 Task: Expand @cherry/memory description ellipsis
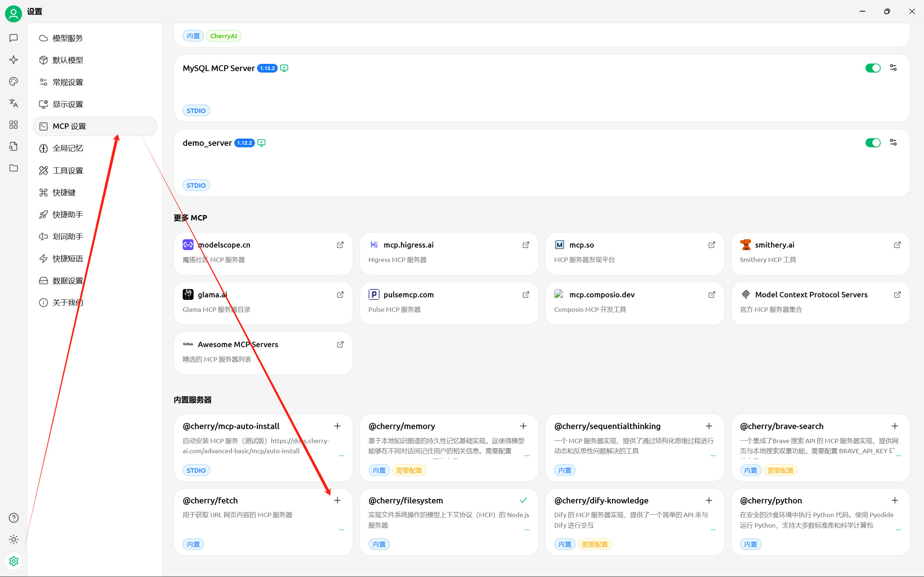coord(527,455)
